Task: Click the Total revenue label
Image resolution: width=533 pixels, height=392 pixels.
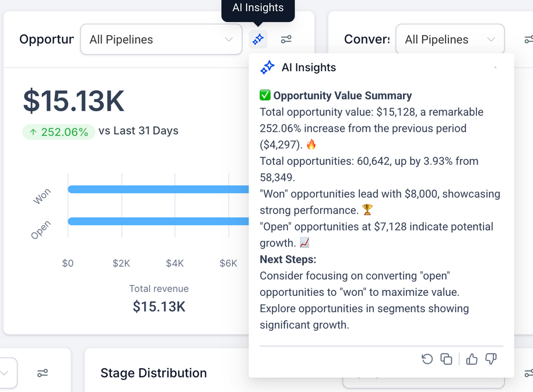Action: tap(159, 288)
